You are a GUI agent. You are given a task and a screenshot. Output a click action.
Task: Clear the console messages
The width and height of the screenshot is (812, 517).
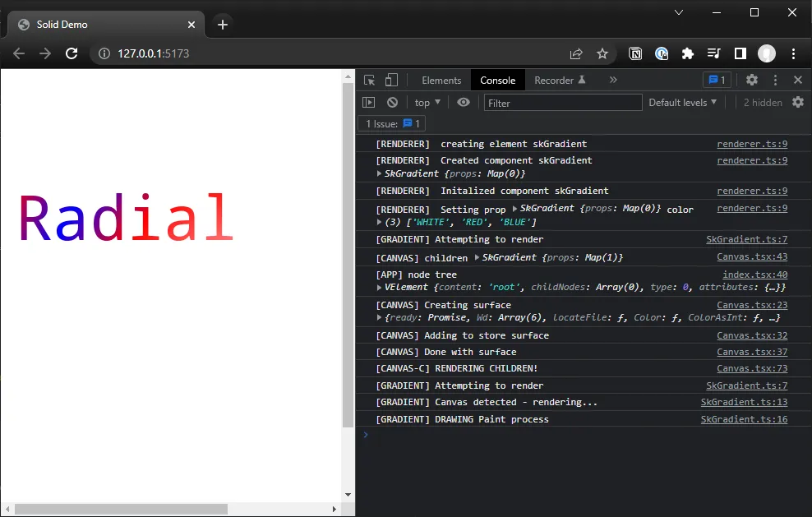pos(392,102)
